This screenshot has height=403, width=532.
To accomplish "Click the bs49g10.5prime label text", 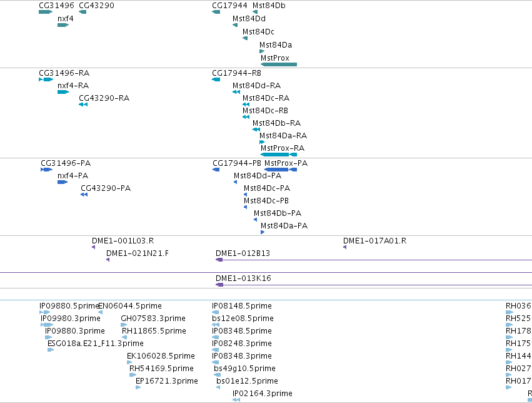I will coord(244,369).
